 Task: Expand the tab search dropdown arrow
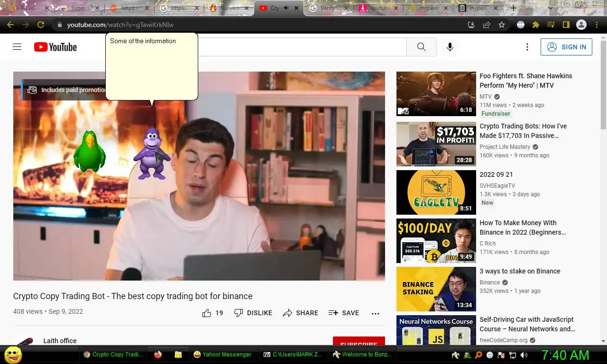click(x=550, y=8)
